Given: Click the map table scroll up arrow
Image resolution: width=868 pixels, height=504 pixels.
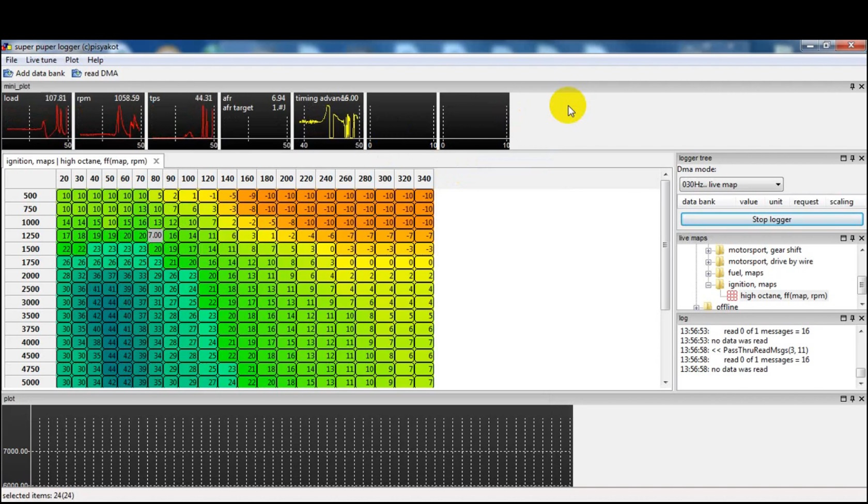Looking at the screenshot, I should [665, 175].
